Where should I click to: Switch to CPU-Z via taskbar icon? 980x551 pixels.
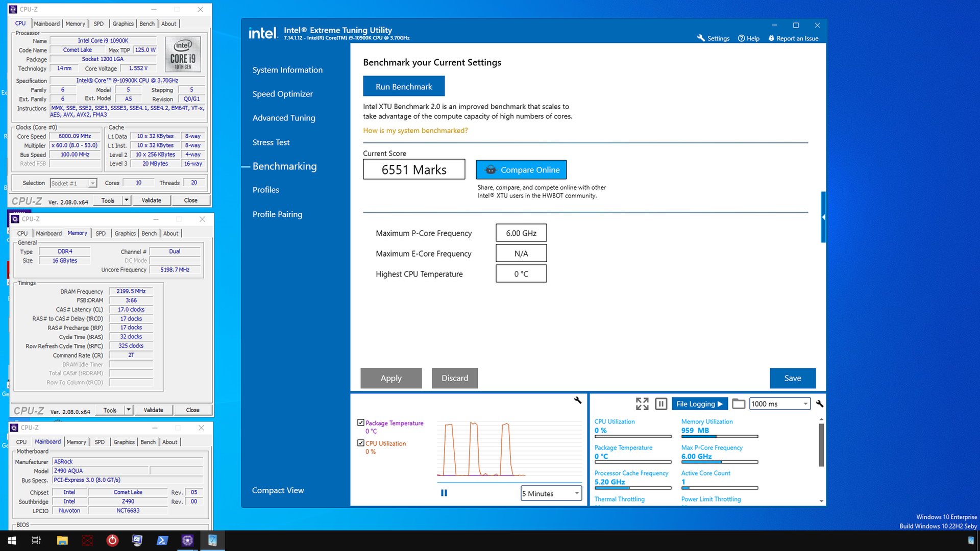point(187,540)
